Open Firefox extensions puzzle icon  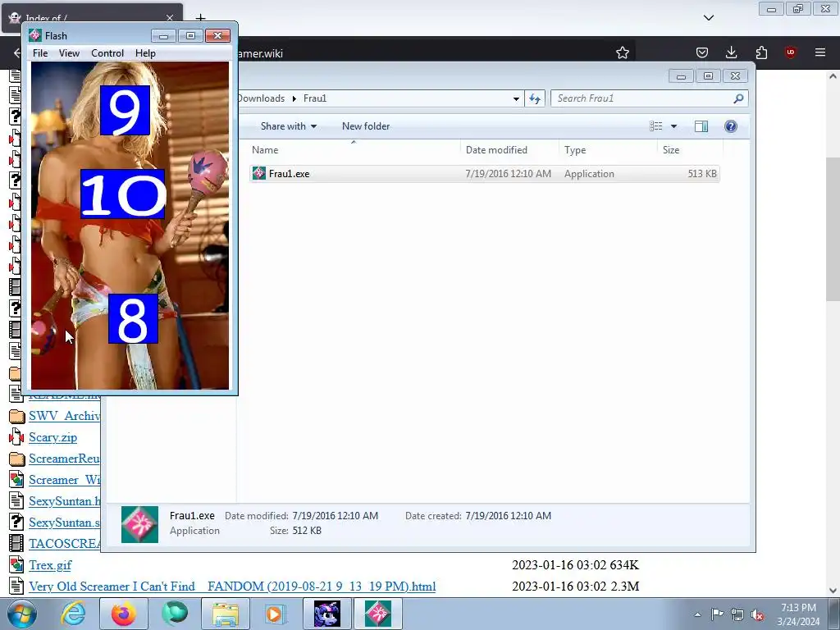(761, 52)
